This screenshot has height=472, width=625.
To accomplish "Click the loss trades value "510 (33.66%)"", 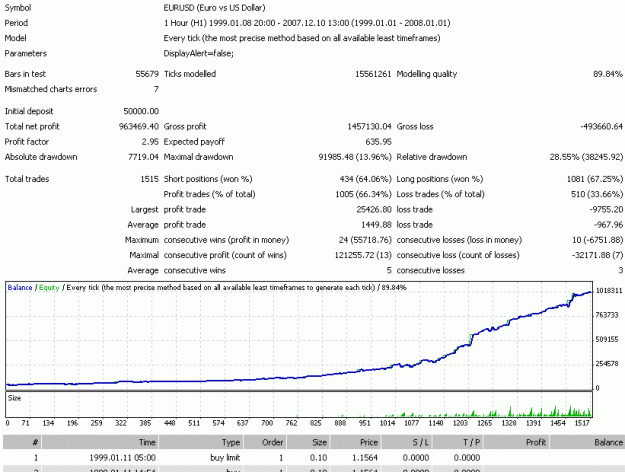I will 597,194.
